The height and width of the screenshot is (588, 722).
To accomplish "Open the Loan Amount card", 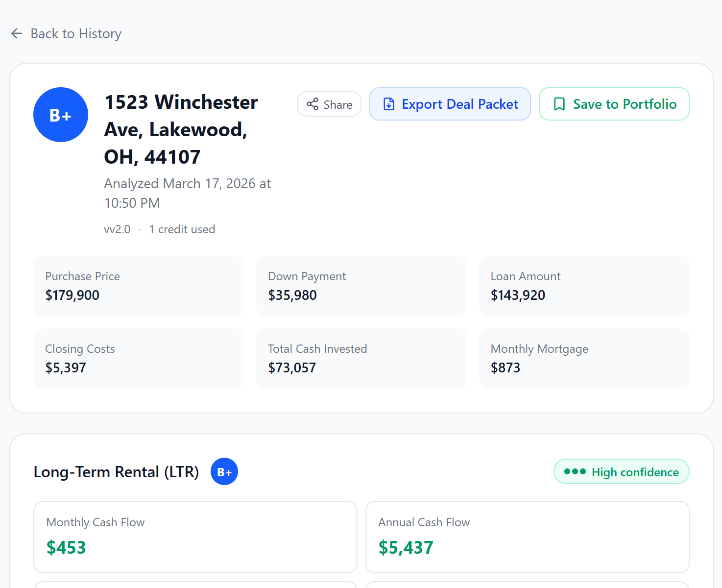I will pos(584,286).
